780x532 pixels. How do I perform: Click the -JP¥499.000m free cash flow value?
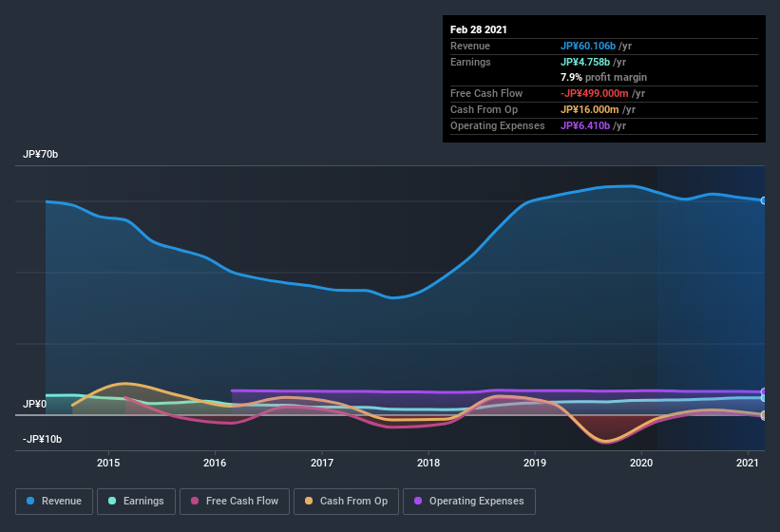click(595, 93)
